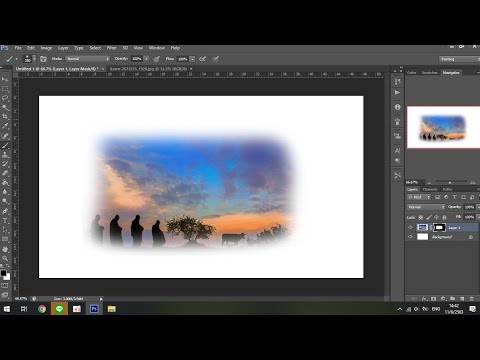Open the Info panel icon
480x360 pixels.
[x=397, y=107]
